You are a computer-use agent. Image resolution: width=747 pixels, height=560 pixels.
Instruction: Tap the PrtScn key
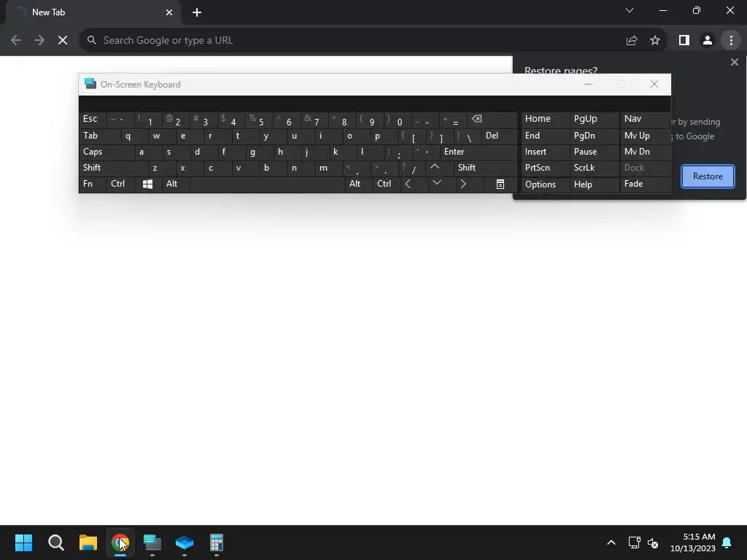click(545, 168)
